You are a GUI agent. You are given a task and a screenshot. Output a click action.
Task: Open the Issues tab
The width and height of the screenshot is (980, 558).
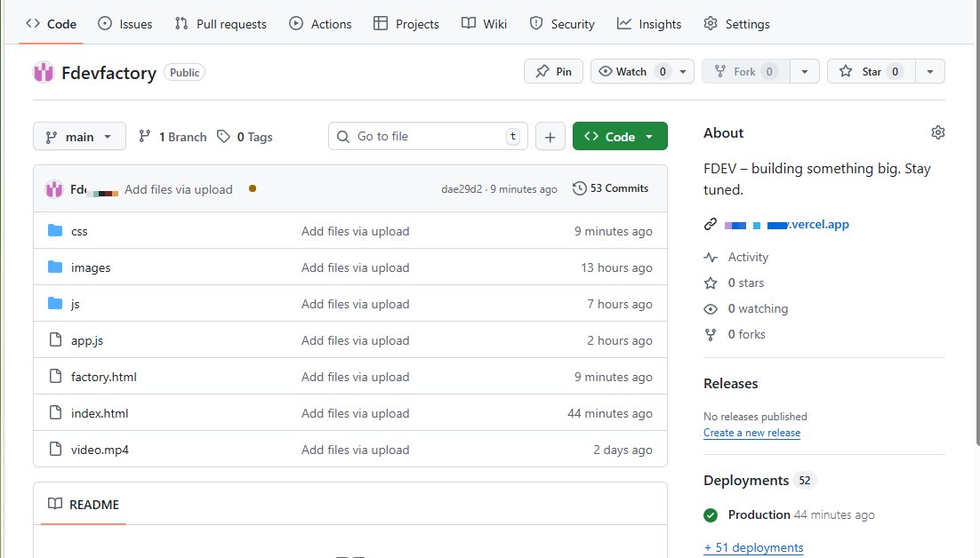click(125, 24)
